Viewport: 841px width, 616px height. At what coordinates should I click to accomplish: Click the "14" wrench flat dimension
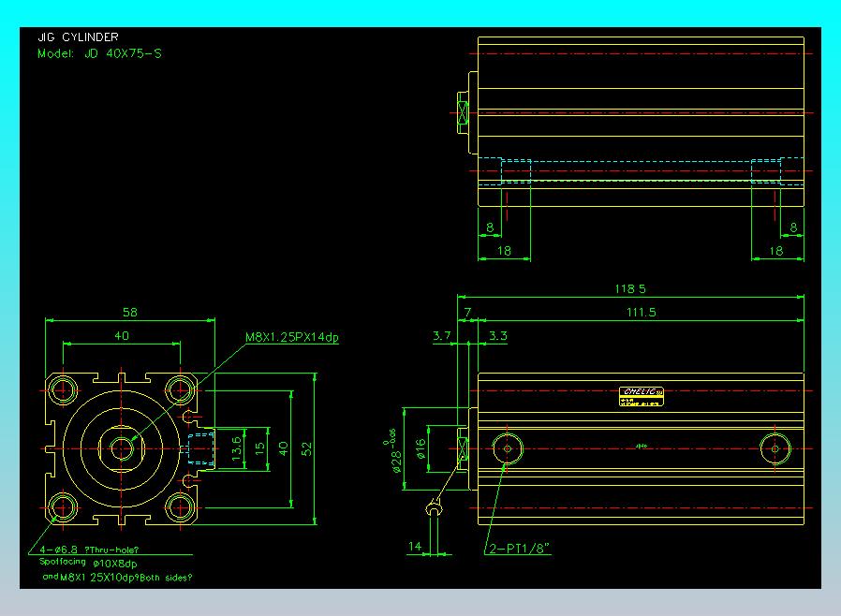click(x=415, y=547)
